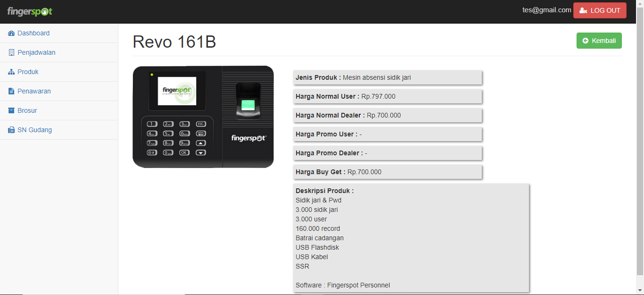Go back using the green Kembali button
This screenshot has width=644, height=295.
[599, 41]
